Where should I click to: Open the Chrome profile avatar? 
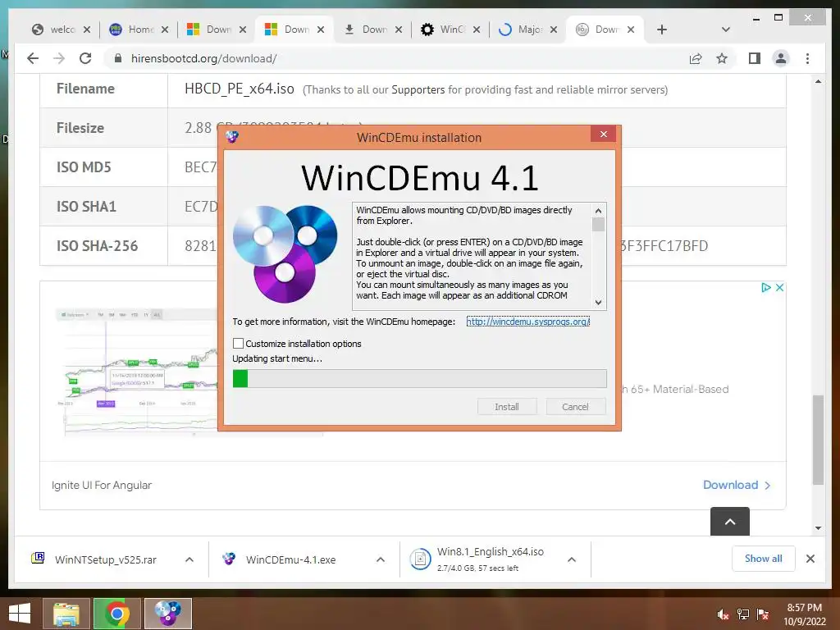(781, 58)
